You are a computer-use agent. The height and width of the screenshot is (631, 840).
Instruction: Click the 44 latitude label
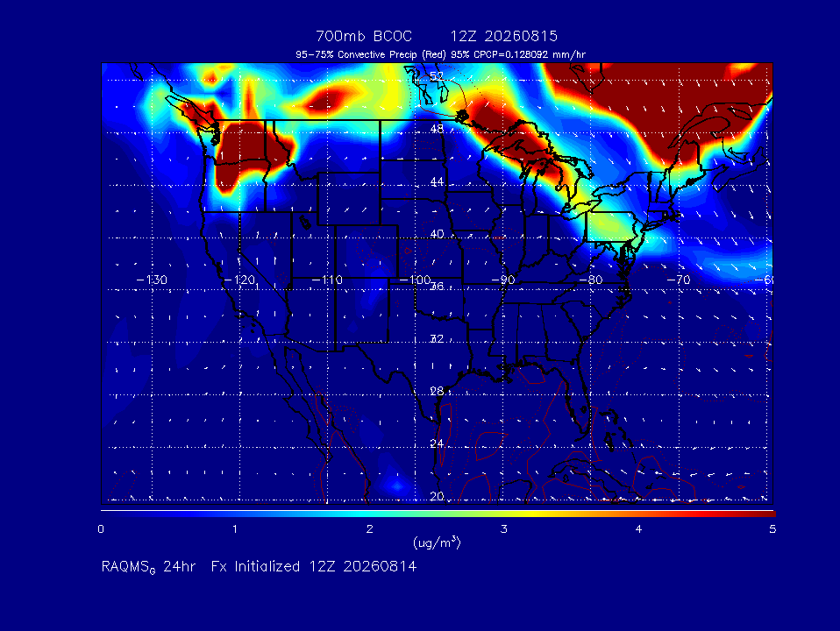(437, 182)
